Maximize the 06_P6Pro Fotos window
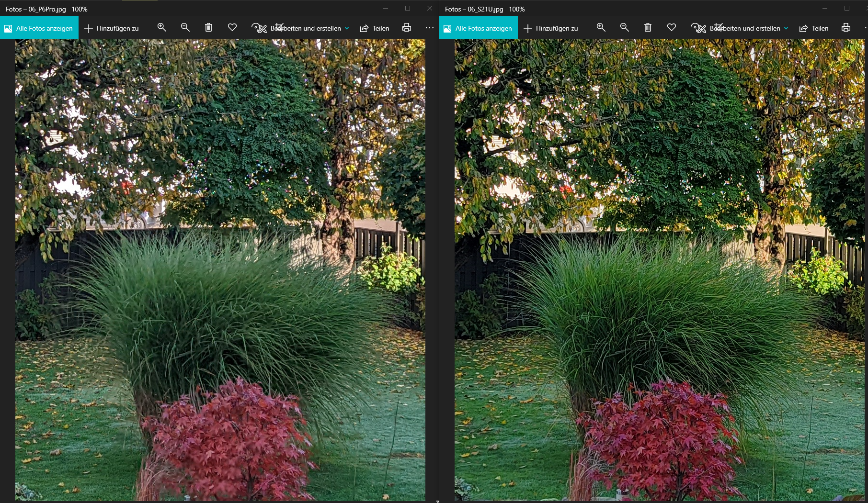868x503 pixels. 408,8
